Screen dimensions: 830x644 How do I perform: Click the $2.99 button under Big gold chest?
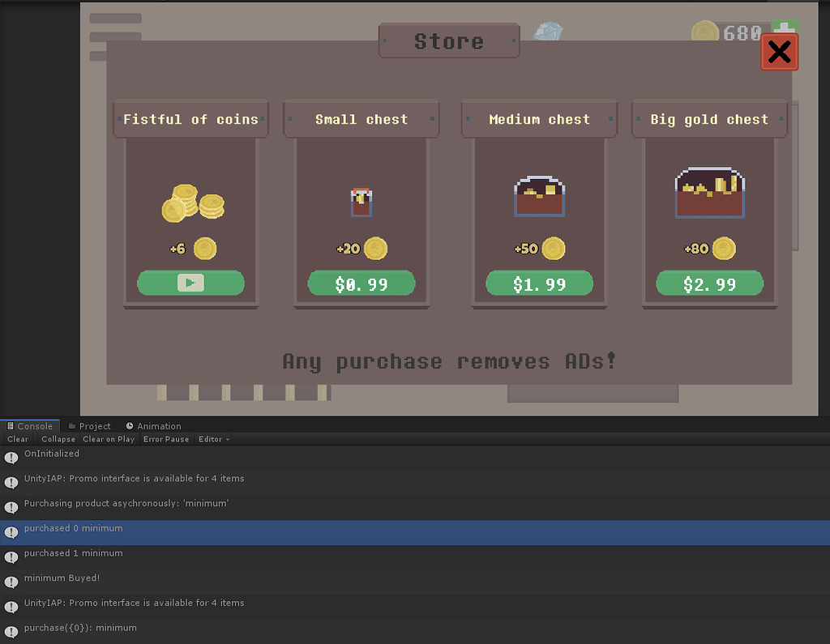[x=709, y=283]
